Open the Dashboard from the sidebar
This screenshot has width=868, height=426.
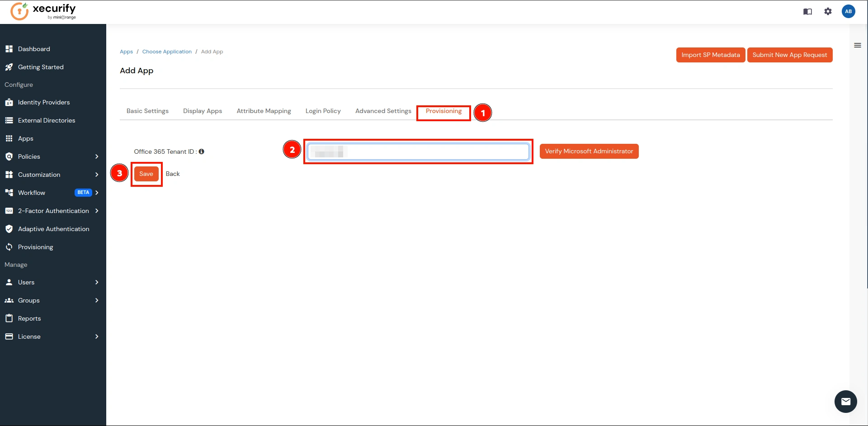pyautogui.click(x=33, y=49)
